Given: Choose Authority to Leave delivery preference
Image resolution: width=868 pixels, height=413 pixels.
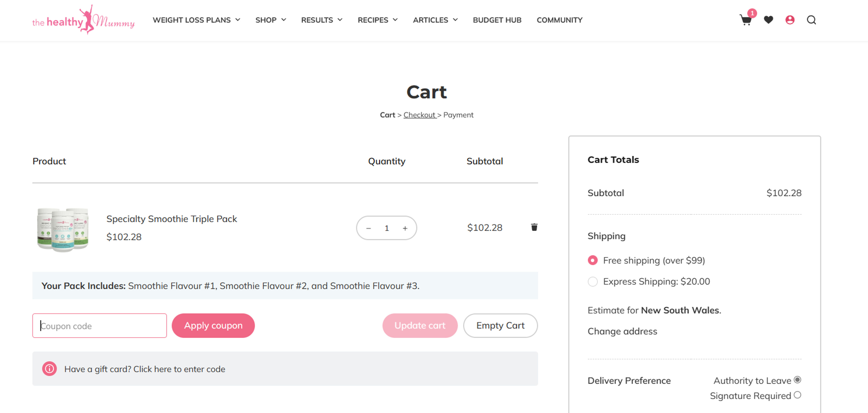Looking at the screenshot, I should [x=797, y=380].
